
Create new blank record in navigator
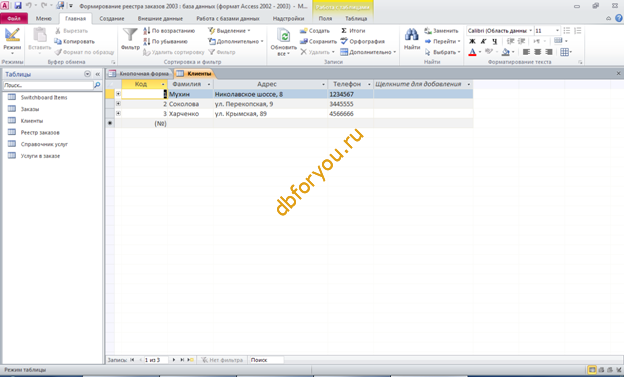coord(191,360)
